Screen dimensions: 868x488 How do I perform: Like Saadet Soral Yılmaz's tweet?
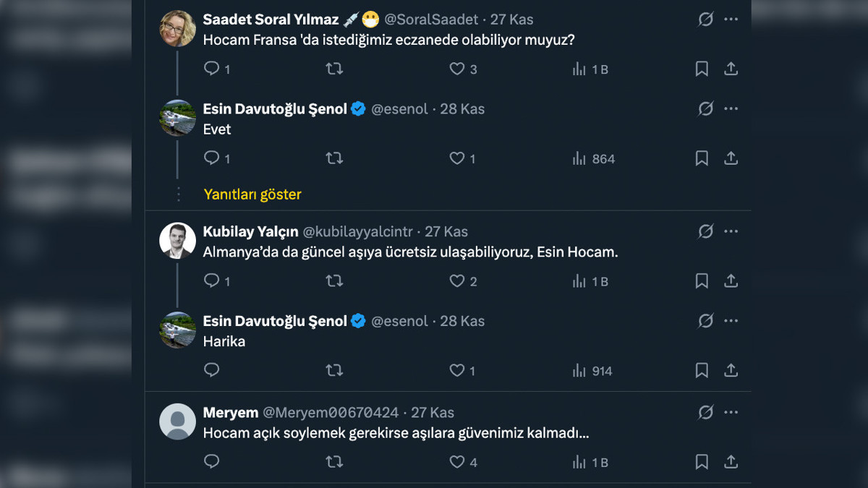click(457, 69)
